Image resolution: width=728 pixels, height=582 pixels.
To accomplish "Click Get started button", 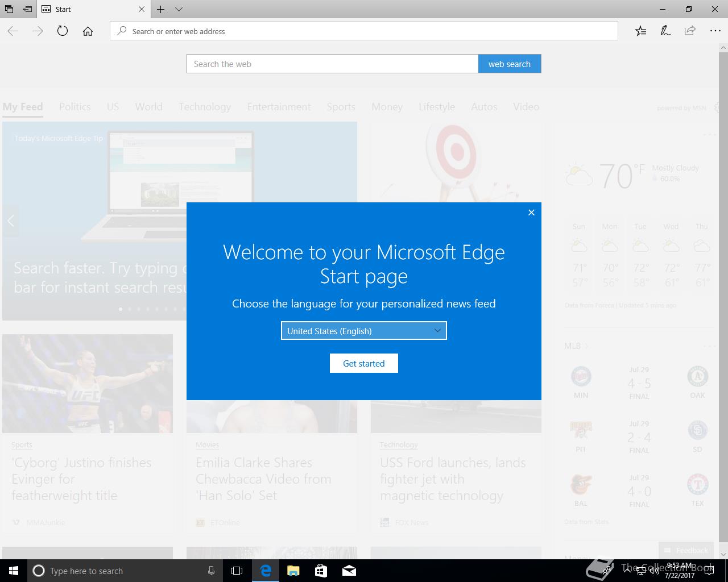I will point(364,363).
